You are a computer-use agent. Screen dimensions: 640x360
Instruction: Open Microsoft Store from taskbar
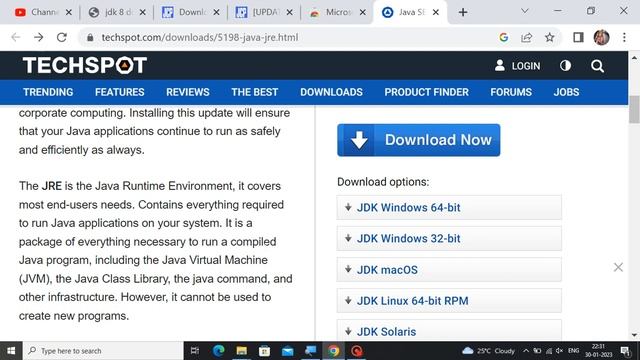pyautogui.click(x=264, y=351)
